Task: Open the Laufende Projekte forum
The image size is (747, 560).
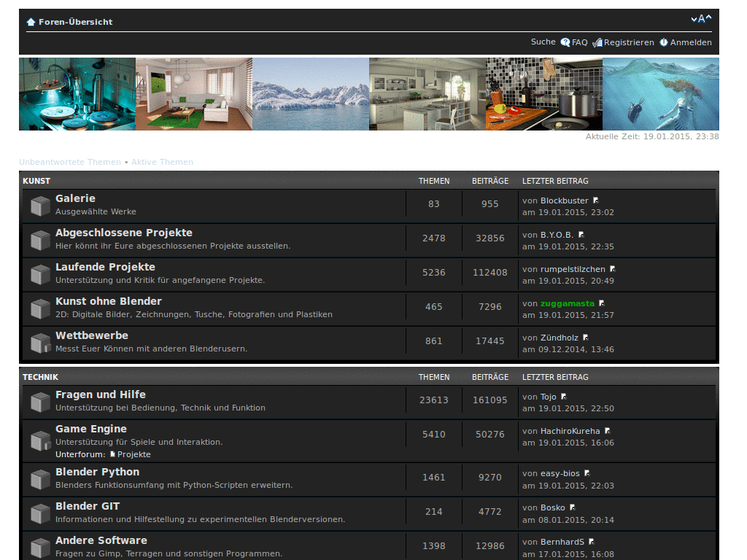Action: click(105, 267)
